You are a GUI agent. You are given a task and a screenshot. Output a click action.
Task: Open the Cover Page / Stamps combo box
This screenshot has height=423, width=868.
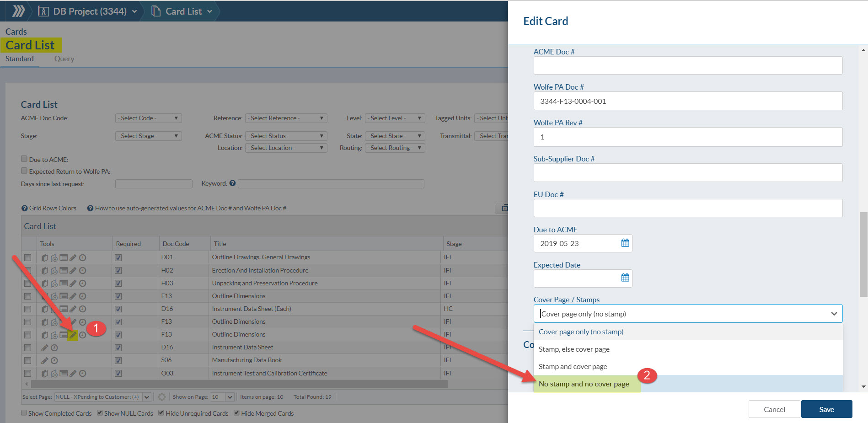pos(688,314)
